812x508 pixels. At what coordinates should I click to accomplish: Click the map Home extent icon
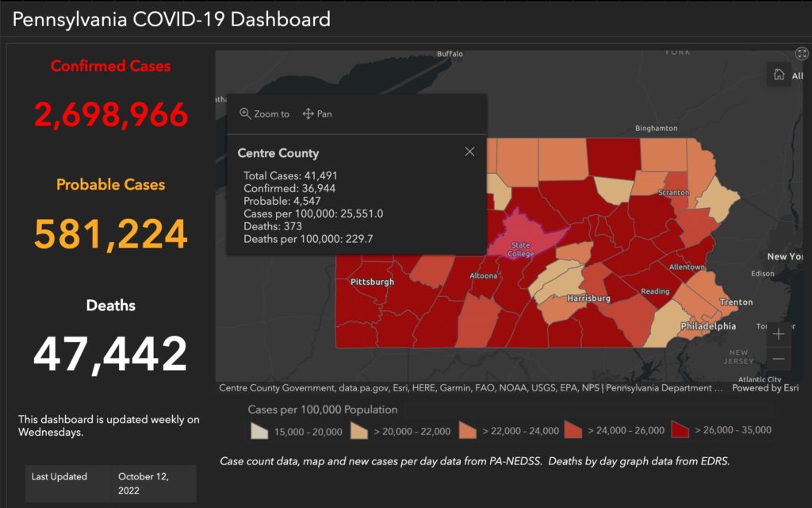(x=779, y=75)
